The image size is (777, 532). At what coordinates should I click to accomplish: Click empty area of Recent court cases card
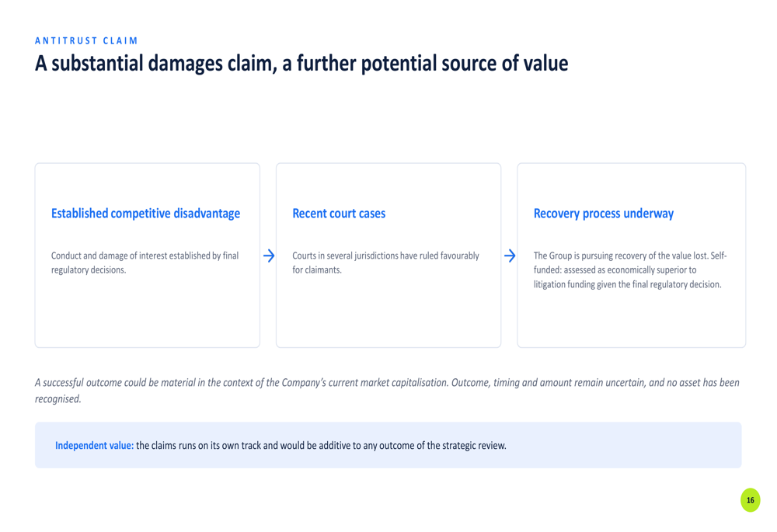[388, 312]
